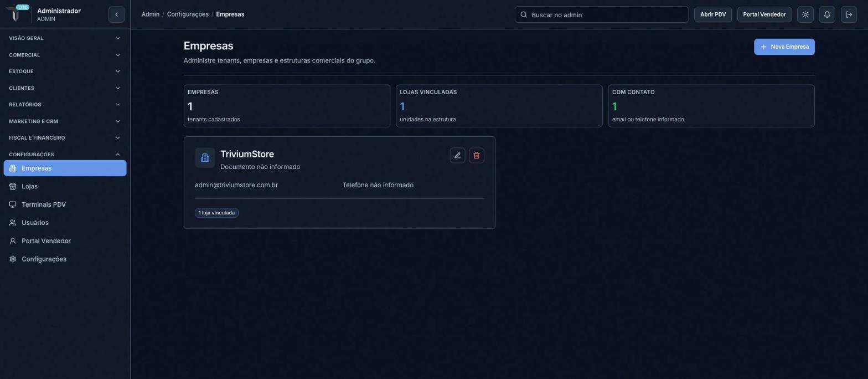Image resolution: width=868 pixels, height=379 pixels.
Task: Edit TriviumStore with the pencil icon
Action: [x=457, y=156]
